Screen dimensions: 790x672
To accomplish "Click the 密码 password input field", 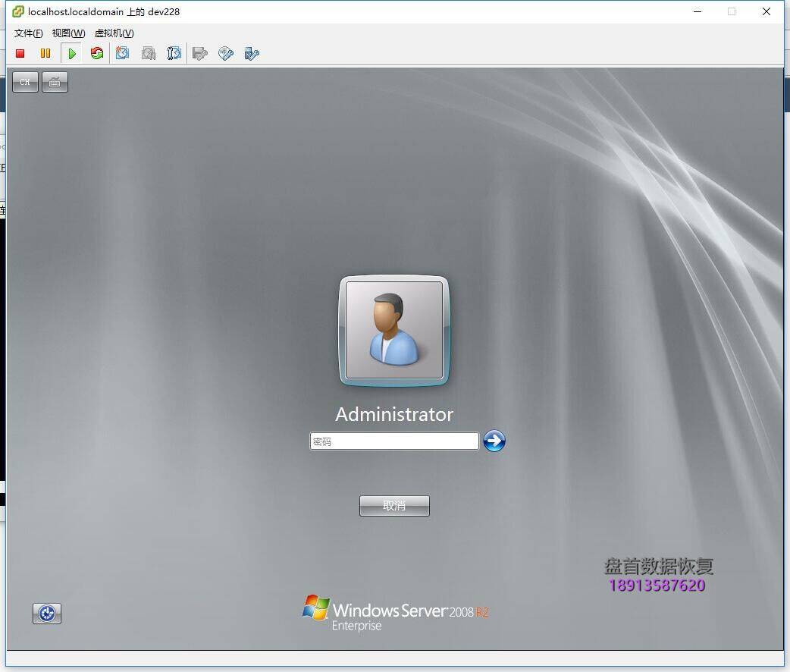I will 393,441.
